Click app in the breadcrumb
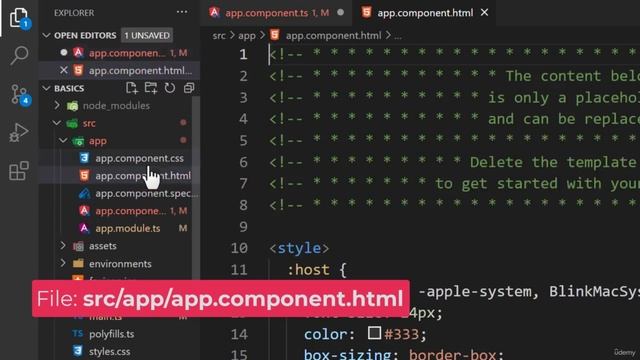 point(247,36)
